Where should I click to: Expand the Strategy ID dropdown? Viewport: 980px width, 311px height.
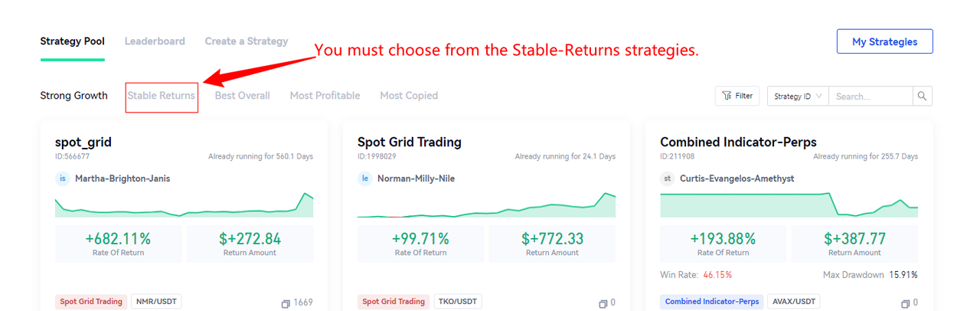pos(797,97)
